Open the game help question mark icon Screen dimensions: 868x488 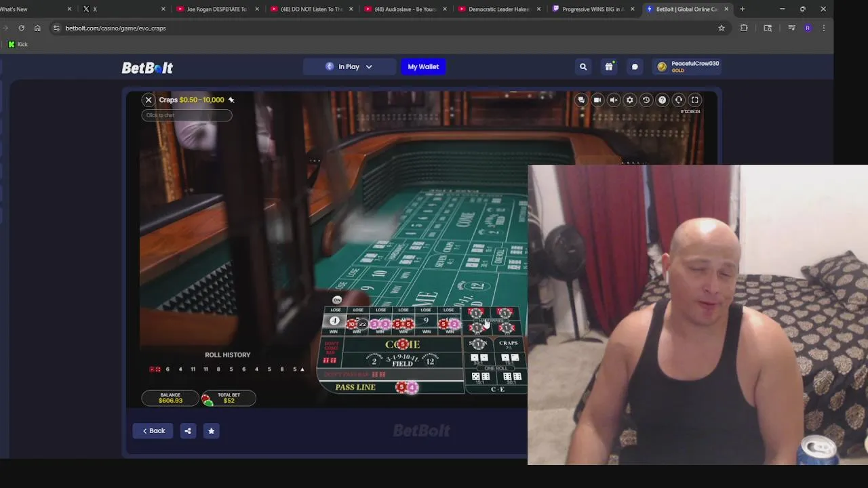[x=663, y=100]
